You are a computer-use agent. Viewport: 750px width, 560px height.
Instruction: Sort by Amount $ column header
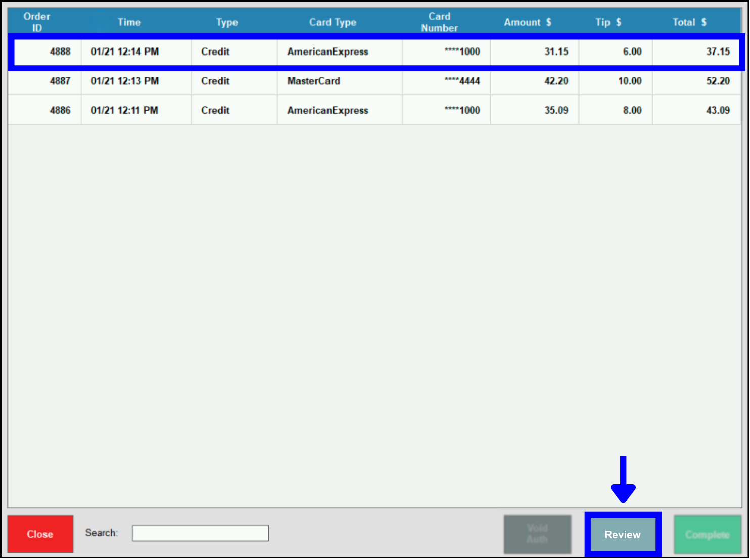coord(527,22)
